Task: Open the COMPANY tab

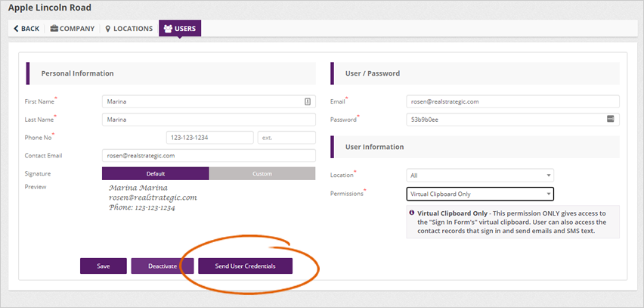Action: click(73, 29)
